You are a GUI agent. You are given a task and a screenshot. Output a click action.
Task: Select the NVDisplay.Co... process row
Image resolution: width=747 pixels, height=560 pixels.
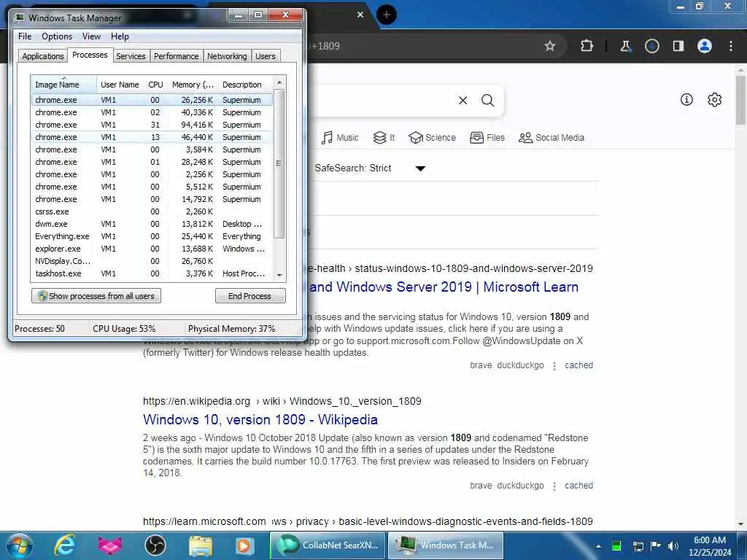tap(152, 261)
